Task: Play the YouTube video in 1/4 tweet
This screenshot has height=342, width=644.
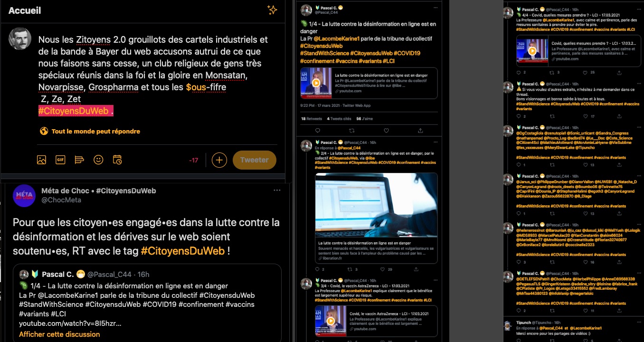Action: 316,83
